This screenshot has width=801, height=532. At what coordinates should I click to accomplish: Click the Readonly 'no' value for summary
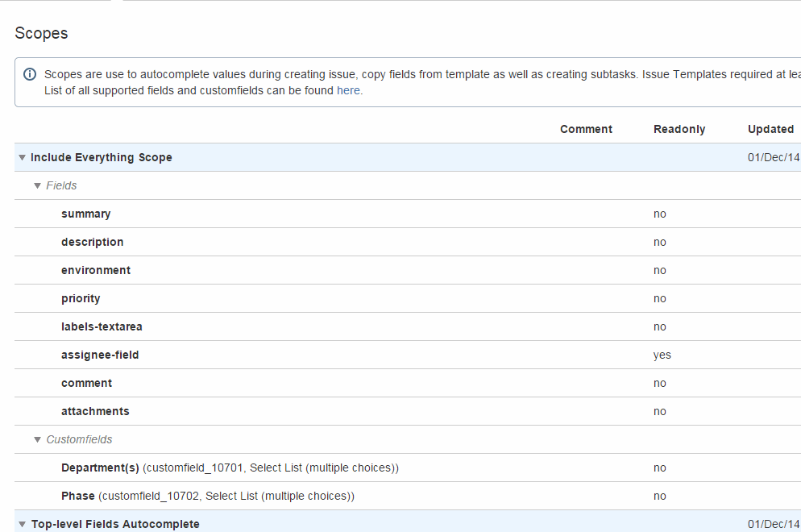click(659, 214)
